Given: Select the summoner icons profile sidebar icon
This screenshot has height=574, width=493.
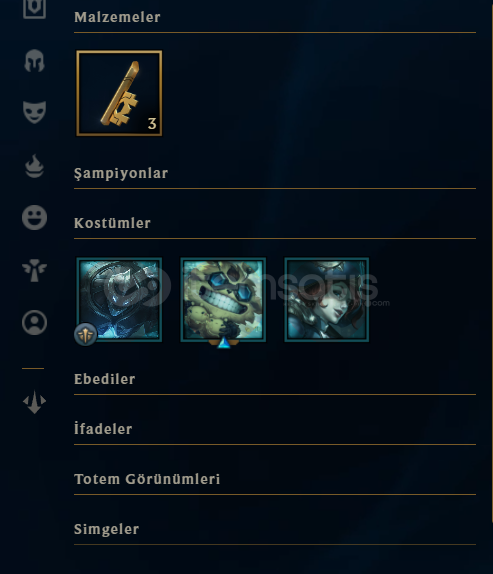Looking at the screenshot, I should (x=34, y=323).
